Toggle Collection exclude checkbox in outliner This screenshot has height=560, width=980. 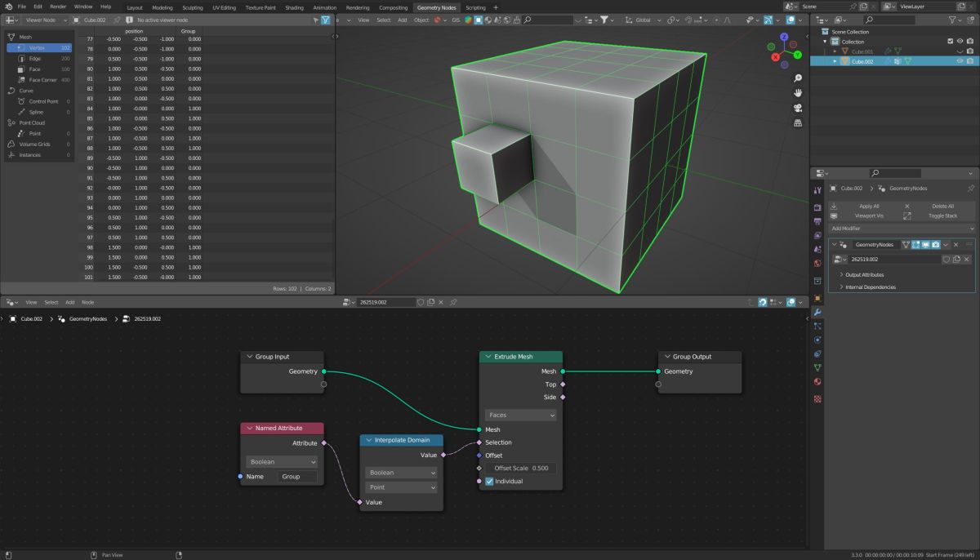(950, 41)
